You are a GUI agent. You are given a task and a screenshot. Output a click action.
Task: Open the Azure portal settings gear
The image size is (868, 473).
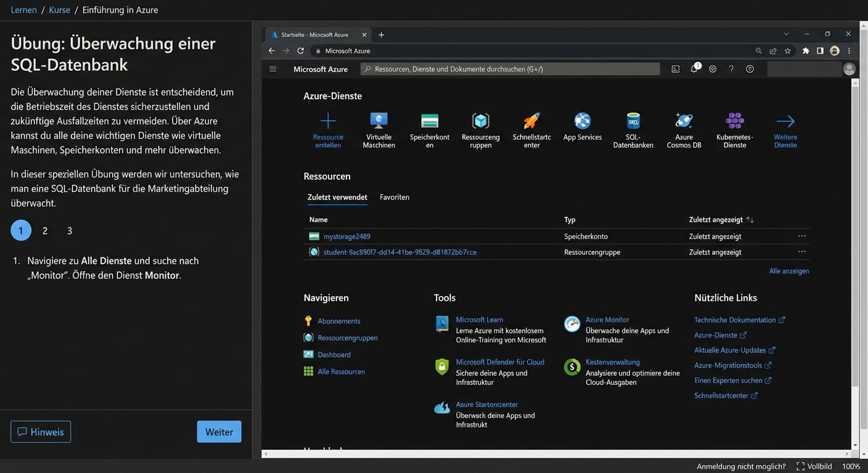coord(713,68)
